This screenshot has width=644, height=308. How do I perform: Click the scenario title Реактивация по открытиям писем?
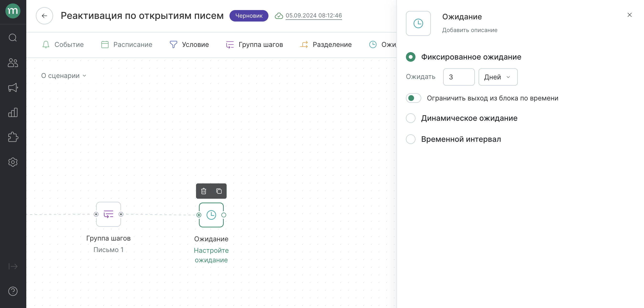pyautogui.click(x=142, y=16)
